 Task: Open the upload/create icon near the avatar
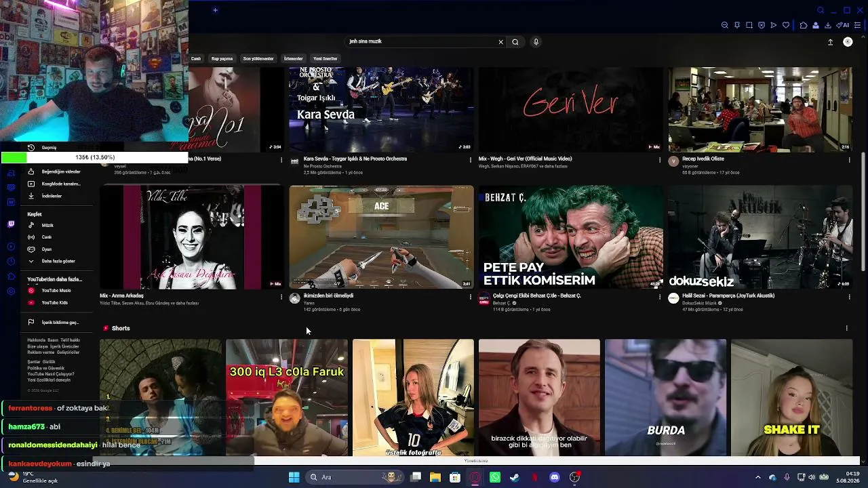tap(830, 42)
